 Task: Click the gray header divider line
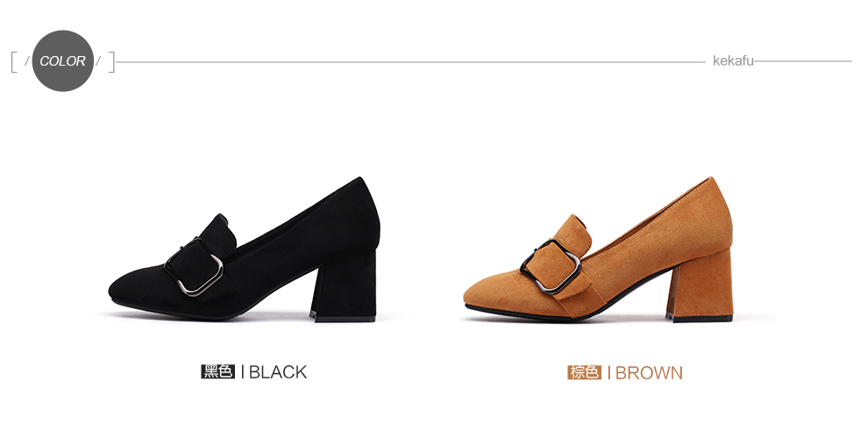(x=410, y=62)
